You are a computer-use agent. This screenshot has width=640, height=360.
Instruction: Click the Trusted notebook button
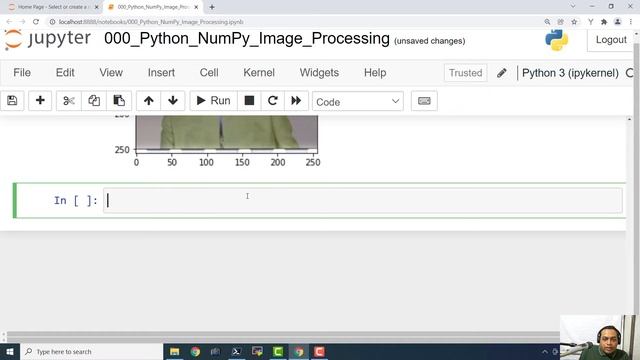coord(465,73)
